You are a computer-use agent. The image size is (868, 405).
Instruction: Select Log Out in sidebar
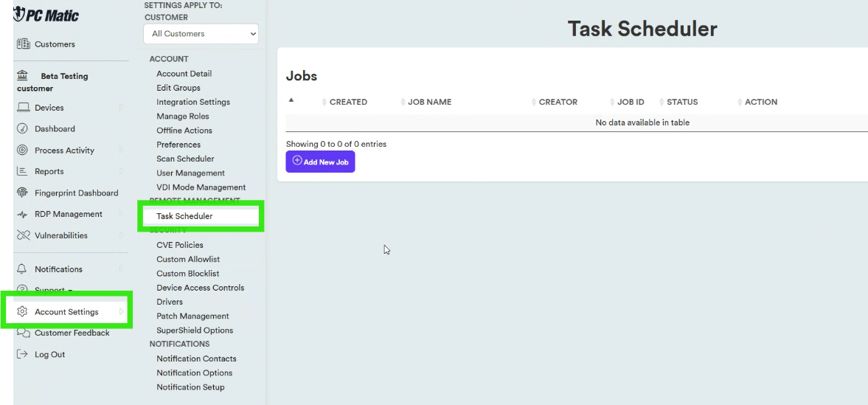coord(50,355)
